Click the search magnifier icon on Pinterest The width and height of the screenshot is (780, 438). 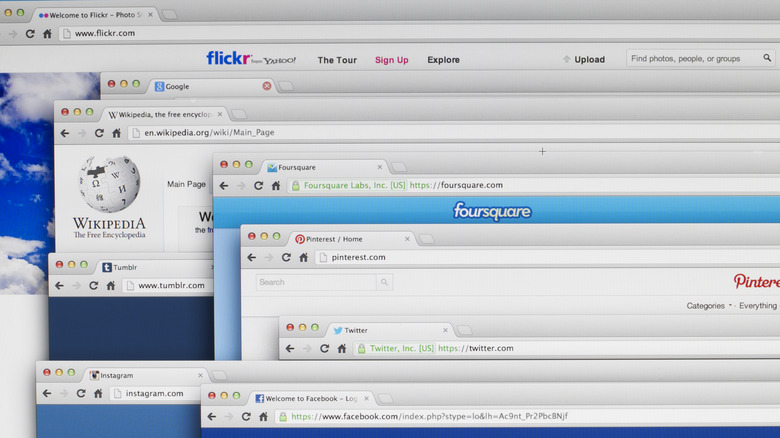click(383, 283)
